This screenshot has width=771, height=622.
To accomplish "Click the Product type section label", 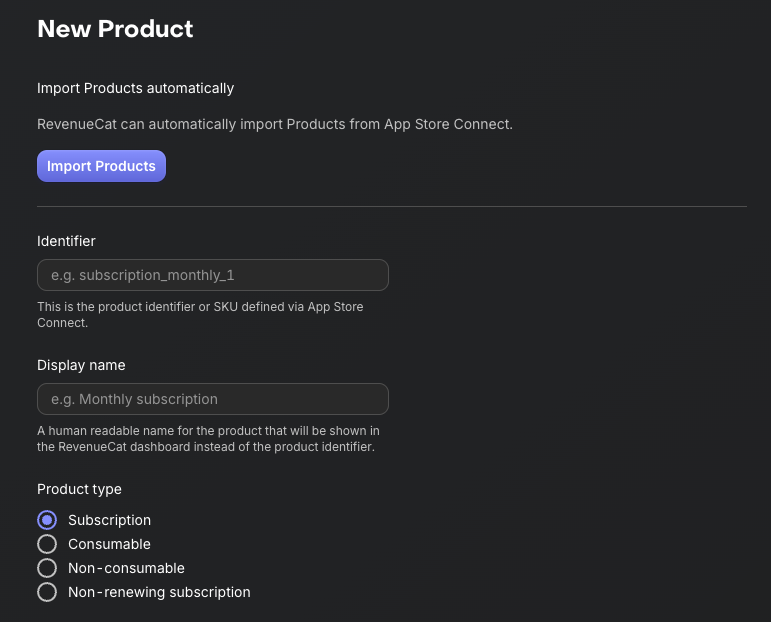I will 79,489.
